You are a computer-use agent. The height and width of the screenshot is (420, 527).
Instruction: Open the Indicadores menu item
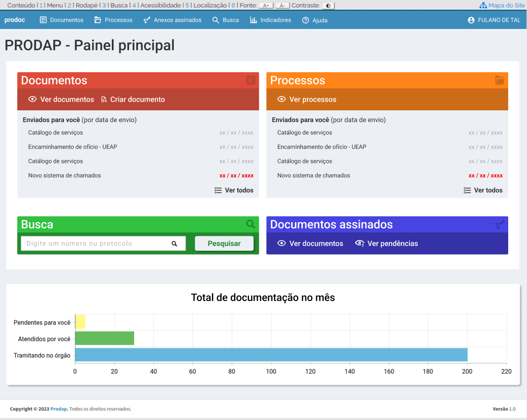[x=270, y=20]
